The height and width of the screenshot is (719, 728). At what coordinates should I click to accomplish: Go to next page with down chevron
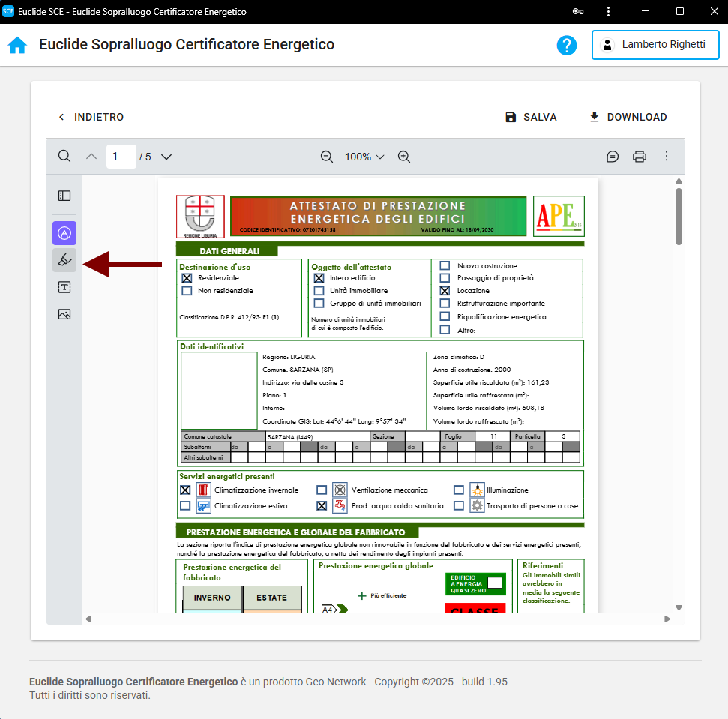point(166,157)
